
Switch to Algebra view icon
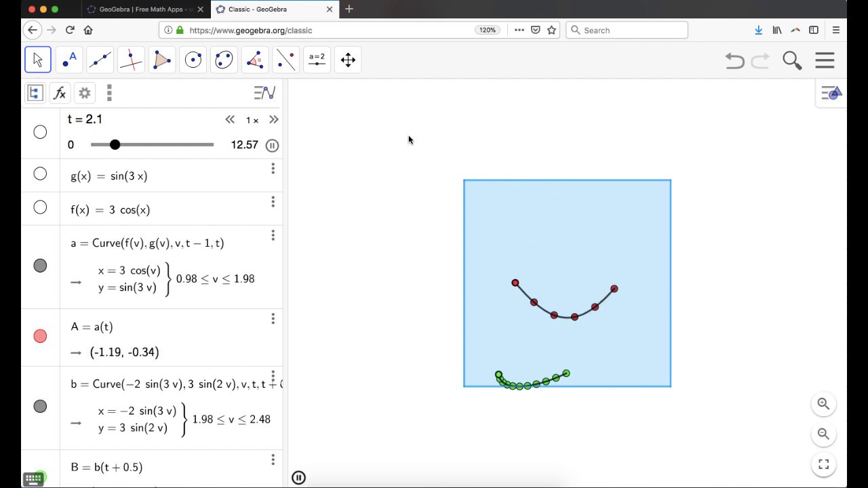point(35,93)
